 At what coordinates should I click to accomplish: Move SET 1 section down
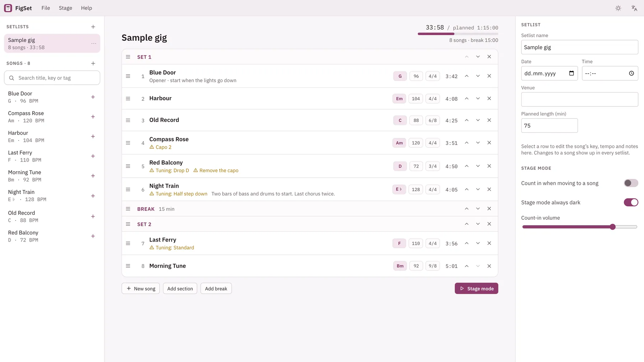pyautogui.click(x=478, y=57)
